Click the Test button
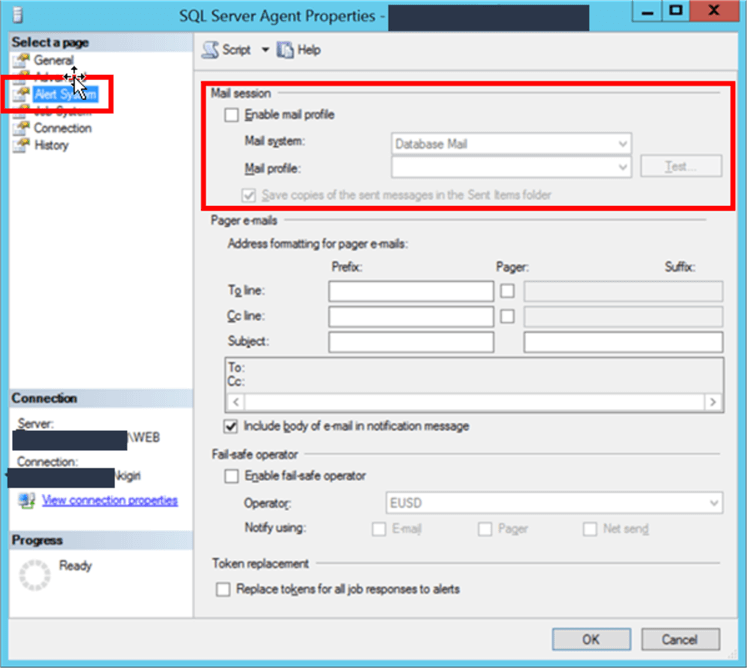 click(681, 166)
